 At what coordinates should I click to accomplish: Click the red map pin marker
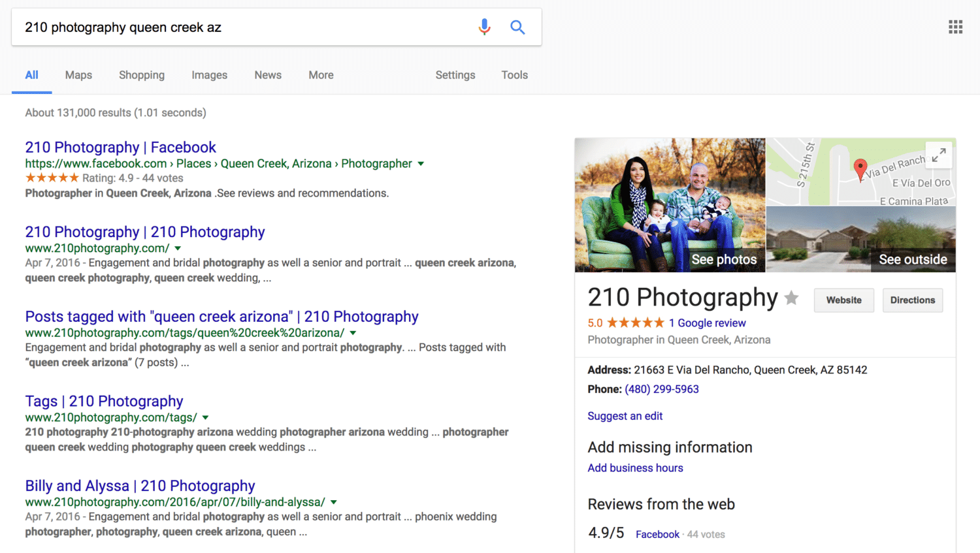point(860,169)
